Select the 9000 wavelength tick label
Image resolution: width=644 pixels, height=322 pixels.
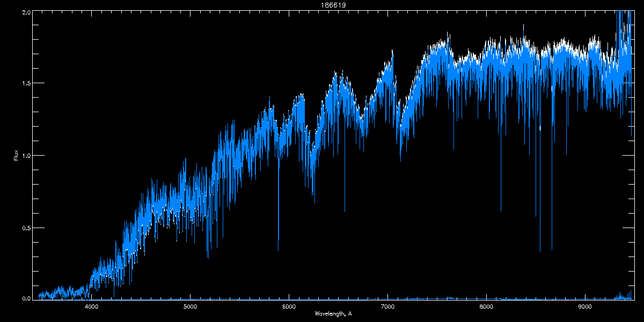pos(584,306)
